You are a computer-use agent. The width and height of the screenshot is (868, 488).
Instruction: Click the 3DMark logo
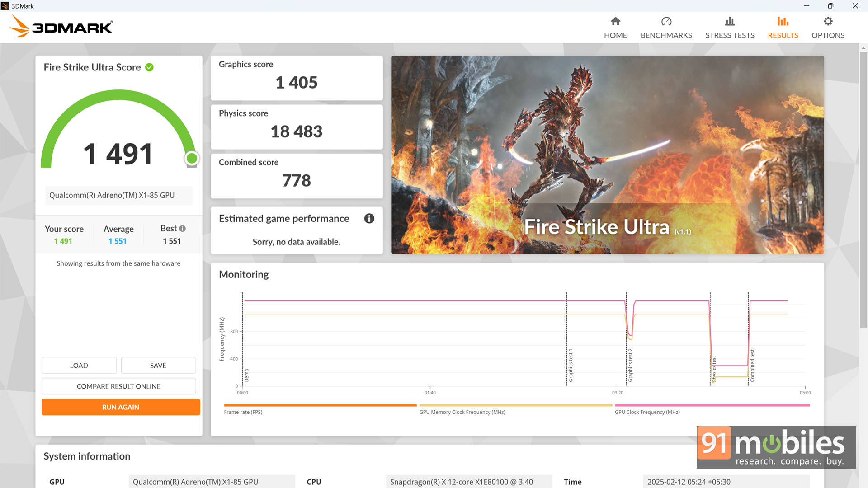(61, 27)
